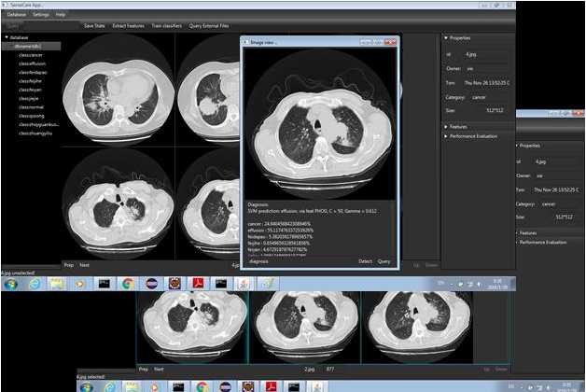The height and width of the screenshot is (392, 586).
Task: Open Google Chrome from the taskbar
Action: point(127,284)
